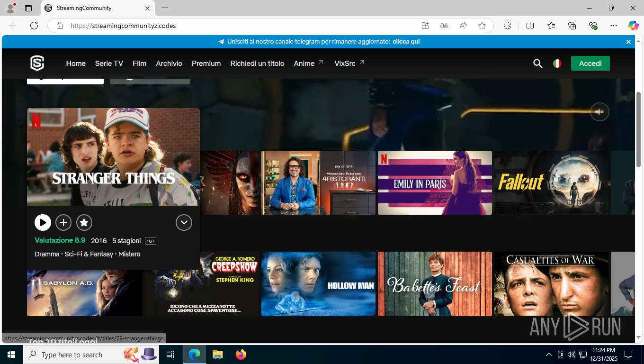The width and height of the screenshot is (644, 364).
Task: Open Windows Start menu
Action: (x=11, y=355)
